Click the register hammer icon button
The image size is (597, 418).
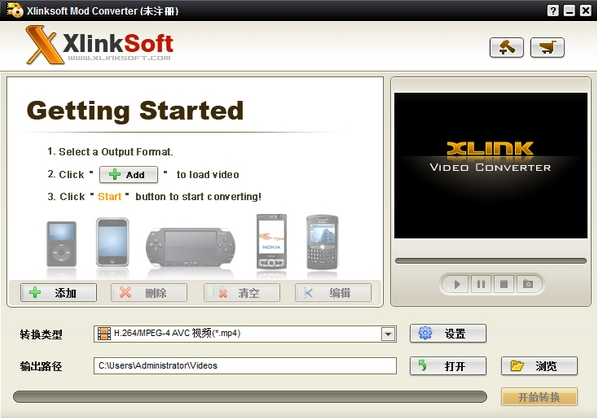506,48
